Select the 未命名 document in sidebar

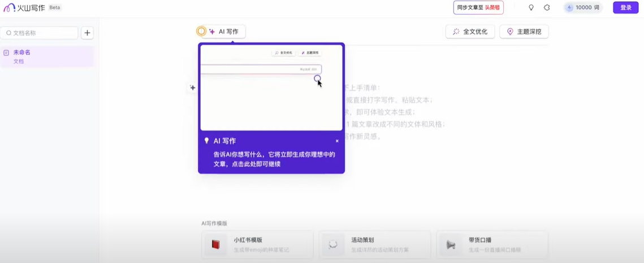tap(47, 56)
